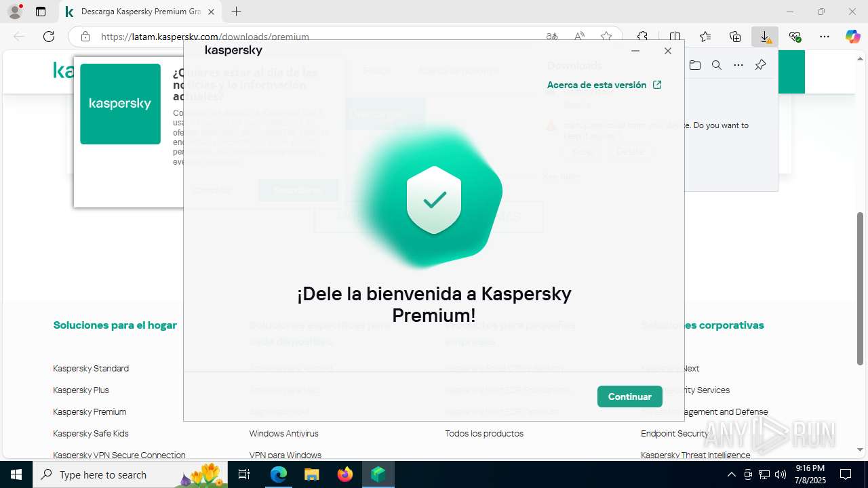Image resolution: width=868 pixels, height=488 pixels.
Task: Open the Endpoint Security link
Action: [x=674, y=434]
